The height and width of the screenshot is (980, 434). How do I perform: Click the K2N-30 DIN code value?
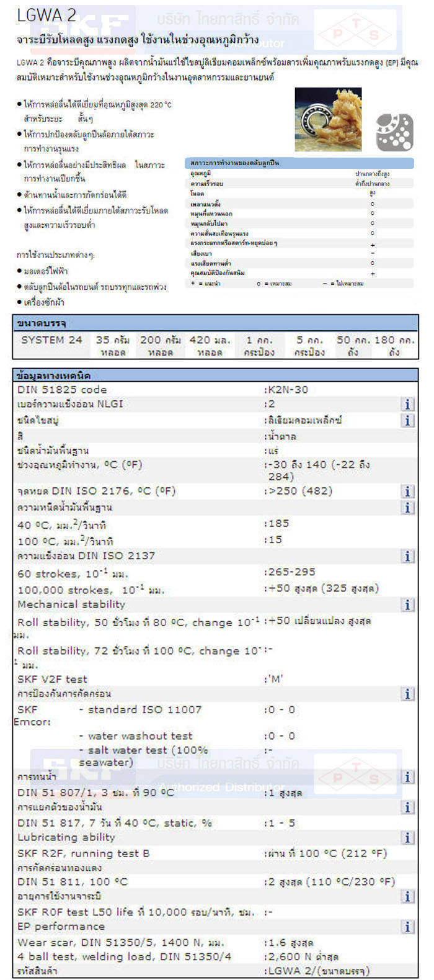286,390
